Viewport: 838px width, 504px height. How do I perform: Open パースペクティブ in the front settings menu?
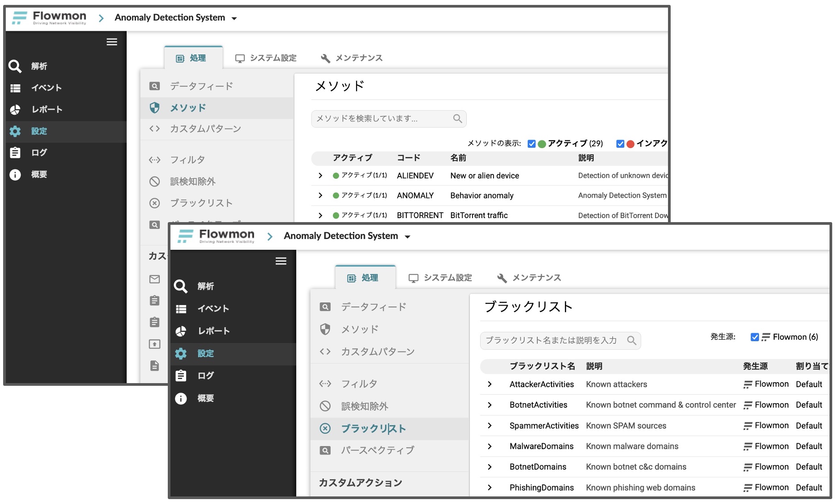tap(378, 450)
